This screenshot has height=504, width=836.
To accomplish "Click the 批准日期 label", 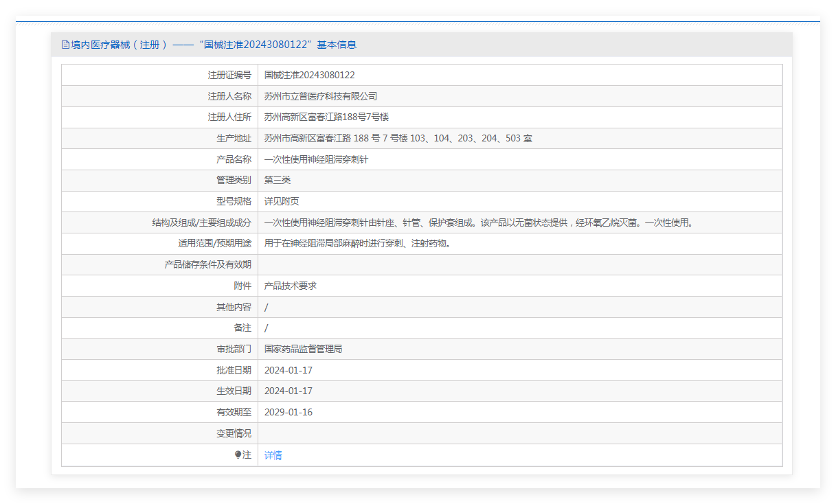I will click(x=234, y=370).
